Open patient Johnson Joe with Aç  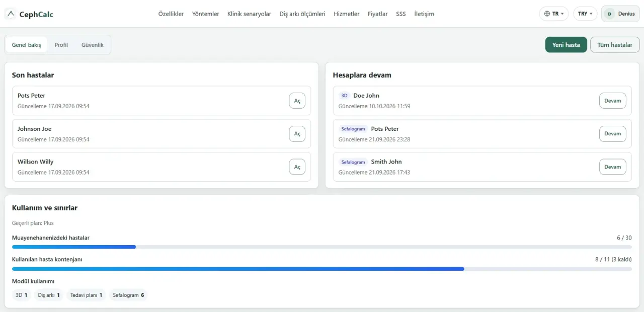coord(297,134)
